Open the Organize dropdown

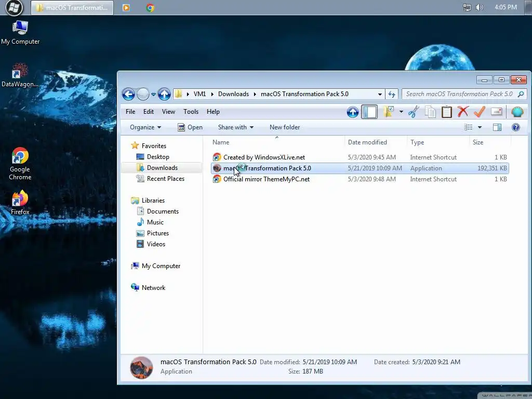coord(145,127)
